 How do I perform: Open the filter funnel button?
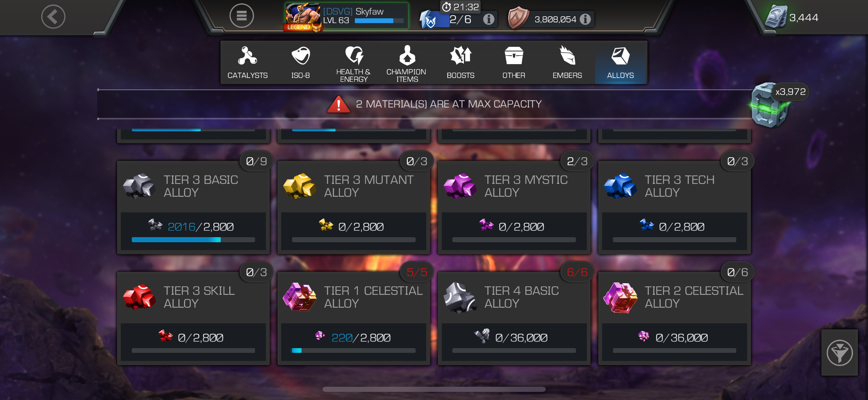pos(839,353)
